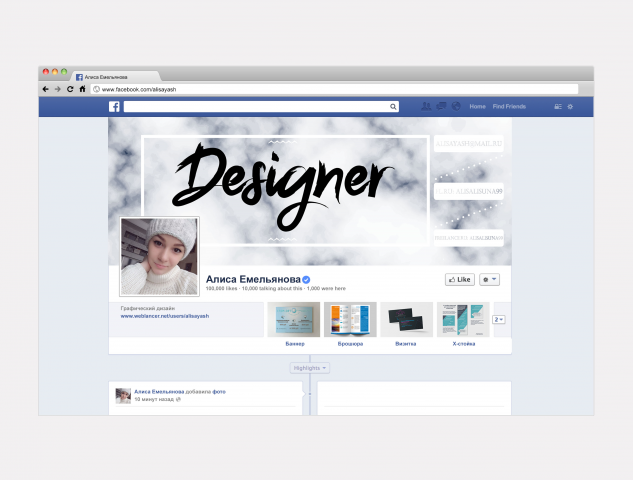This screenshot has height=480, width=633.
Task: Click the page likes statistics text
Action: pos(276,289)
